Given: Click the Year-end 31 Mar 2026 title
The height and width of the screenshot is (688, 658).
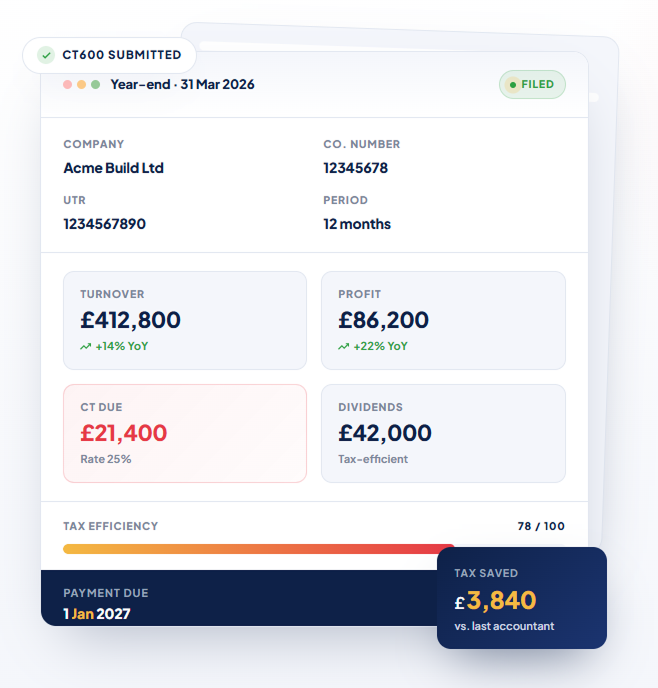Looking at the screenshot, I should tap(182, 84).
